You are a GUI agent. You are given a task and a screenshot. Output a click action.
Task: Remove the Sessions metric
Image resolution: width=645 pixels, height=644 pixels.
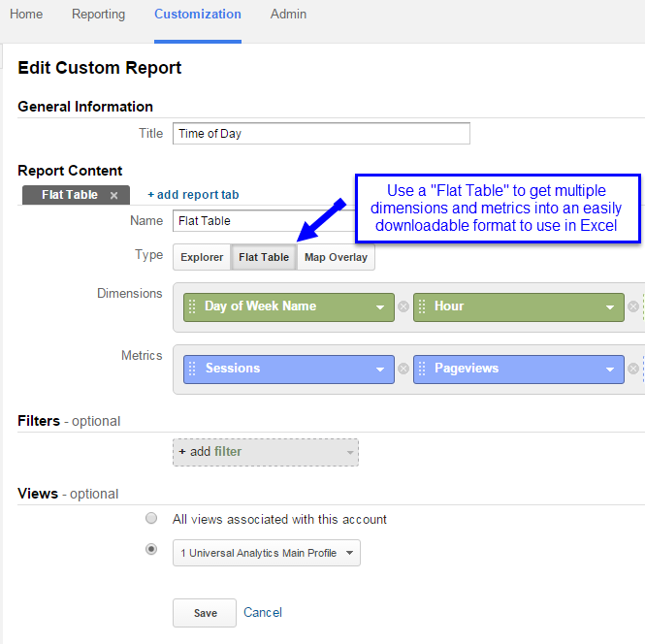click(403, 369)
